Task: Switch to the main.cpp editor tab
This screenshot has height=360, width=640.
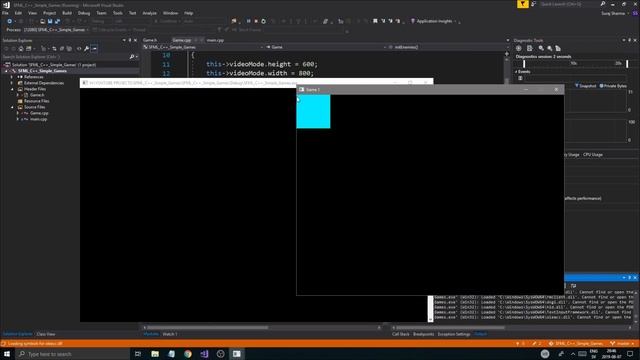Action: pyautogui.click(x=215, y=40)
